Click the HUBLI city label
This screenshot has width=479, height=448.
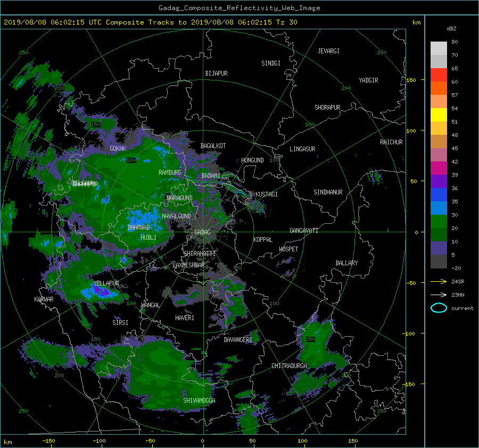point(148,237)
